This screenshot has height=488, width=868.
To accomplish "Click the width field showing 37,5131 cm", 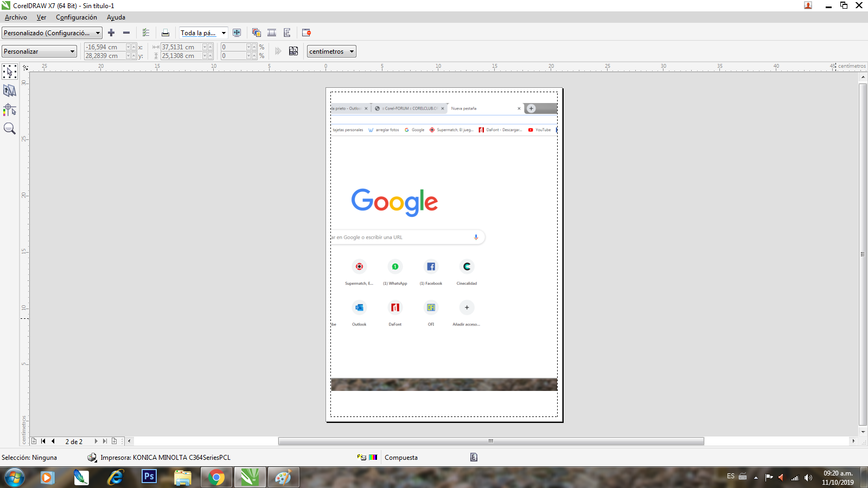I will pyautogui.click(x=181, y=47).
